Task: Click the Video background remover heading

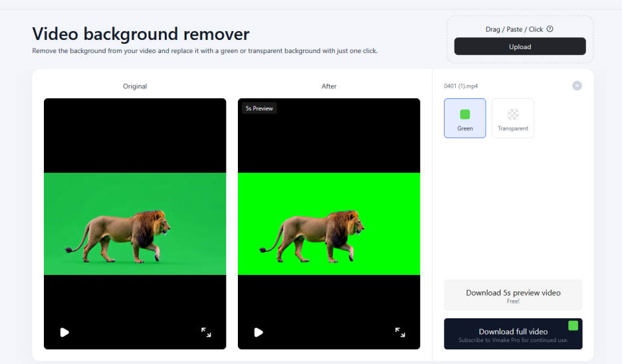Action: pyautogui.click(x=141, y=34)
